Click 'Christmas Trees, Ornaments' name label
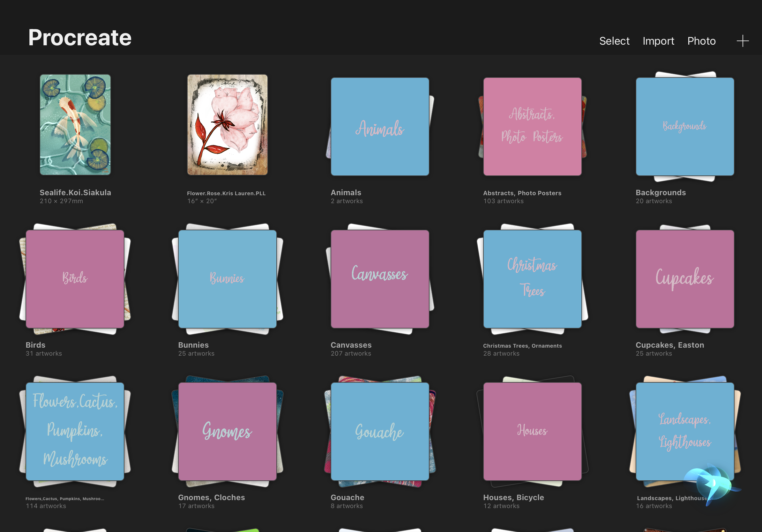 click(522, 346)
